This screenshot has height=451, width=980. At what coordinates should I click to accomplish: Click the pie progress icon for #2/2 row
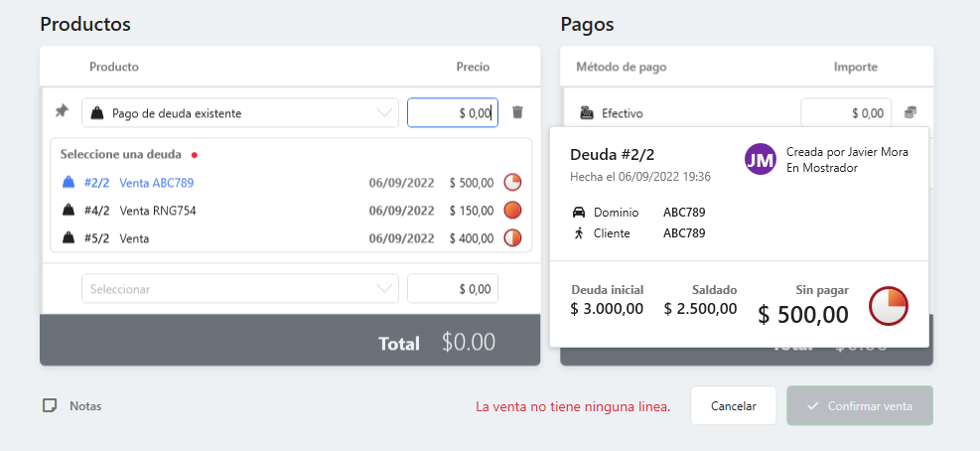512,183
